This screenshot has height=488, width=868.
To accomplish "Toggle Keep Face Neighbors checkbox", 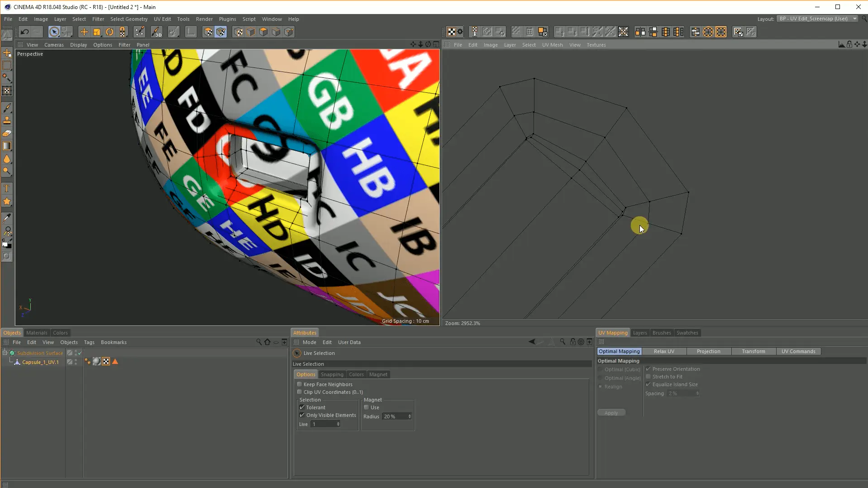I will [299, 384].
